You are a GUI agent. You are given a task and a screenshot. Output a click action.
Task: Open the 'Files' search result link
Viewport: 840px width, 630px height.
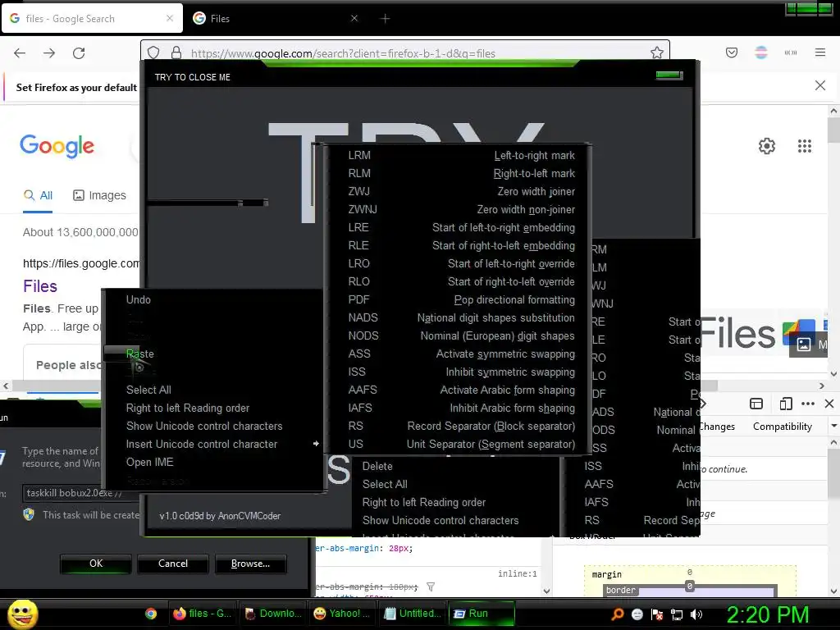40,286
